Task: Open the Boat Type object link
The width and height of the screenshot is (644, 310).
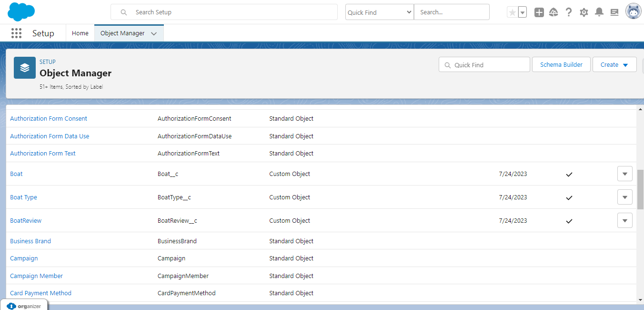Action: point(23,197)
